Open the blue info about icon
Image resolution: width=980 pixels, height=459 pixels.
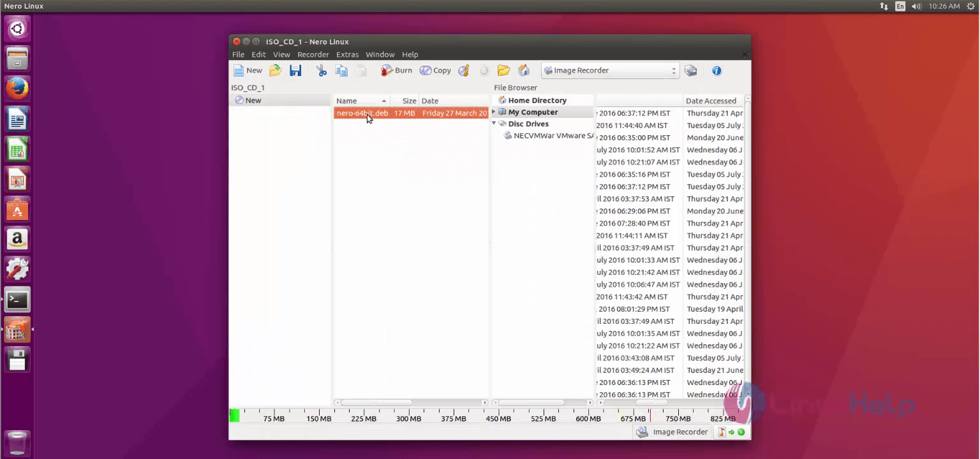coord(716,71)
